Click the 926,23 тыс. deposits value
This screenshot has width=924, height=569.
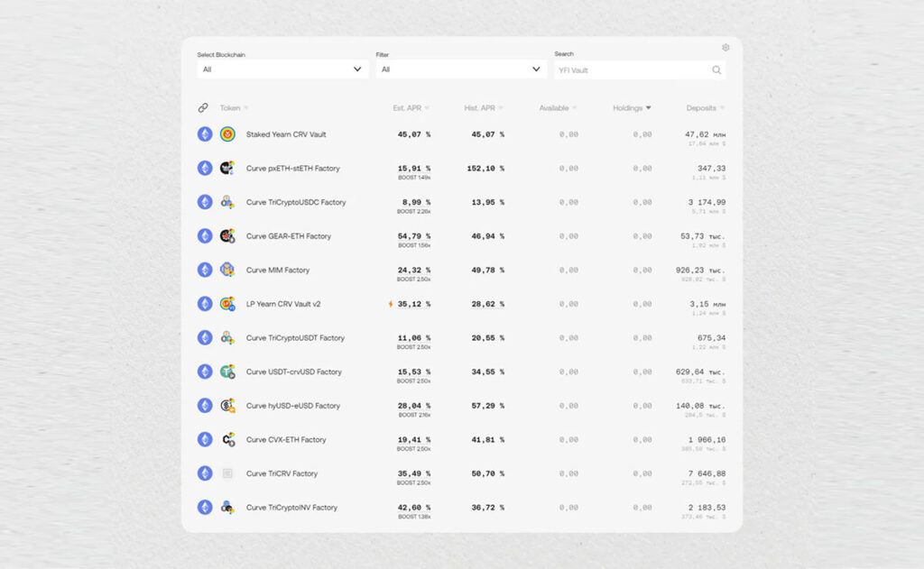700,270
